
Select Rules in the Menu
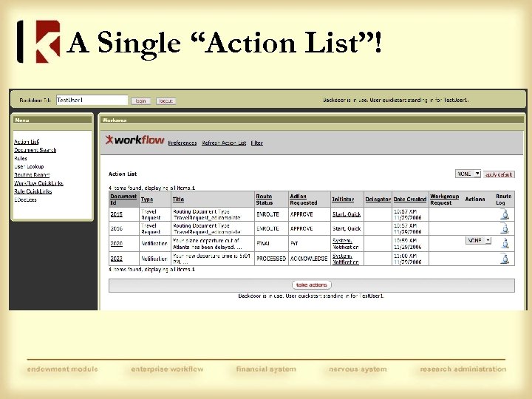21,158
